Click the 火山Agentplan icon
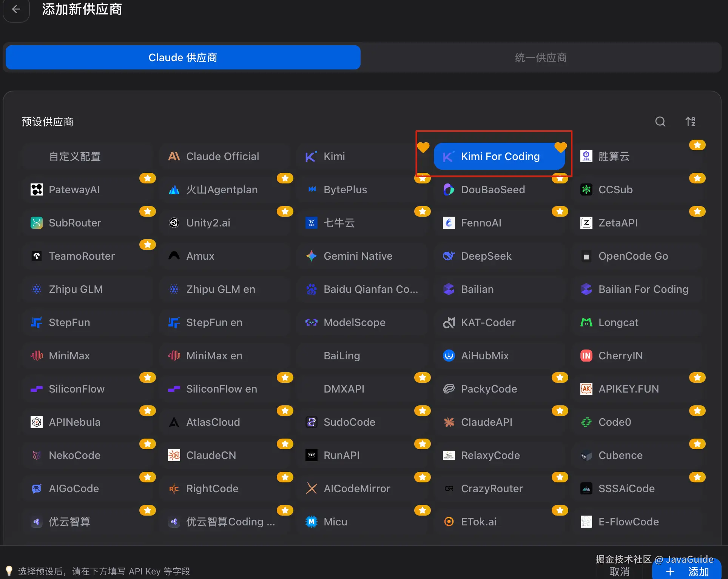 click(174, 189)
